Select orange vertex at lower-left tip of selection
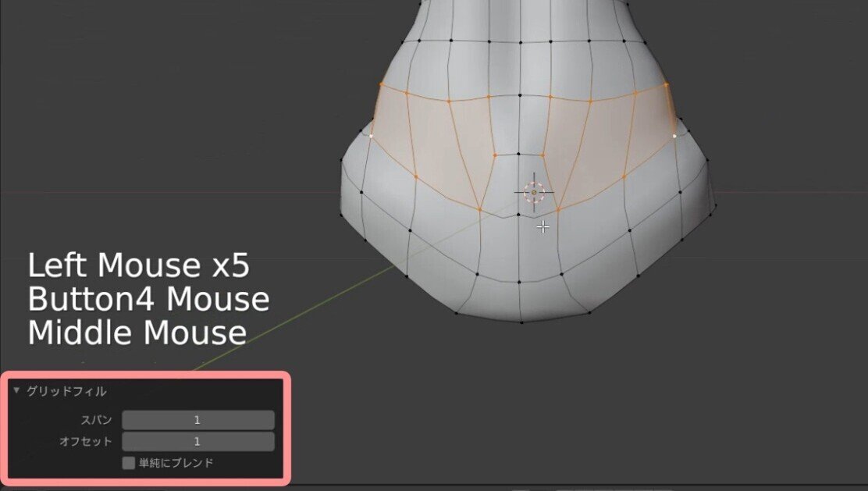The width and height of the screenshot is (868, 491). (480, 208)
